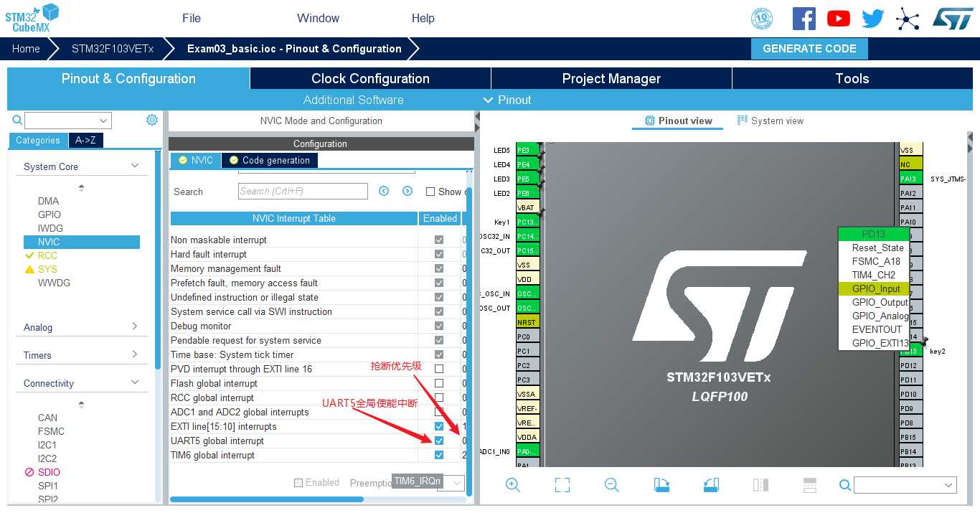
Task: Open the File menu
Action: click(192, 18)
